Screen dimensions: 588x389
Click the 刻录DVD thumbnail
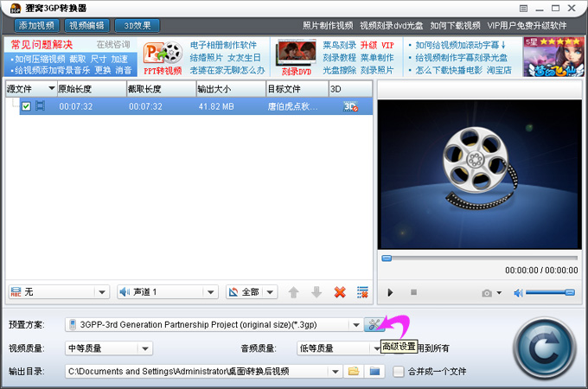pos(297,58)
